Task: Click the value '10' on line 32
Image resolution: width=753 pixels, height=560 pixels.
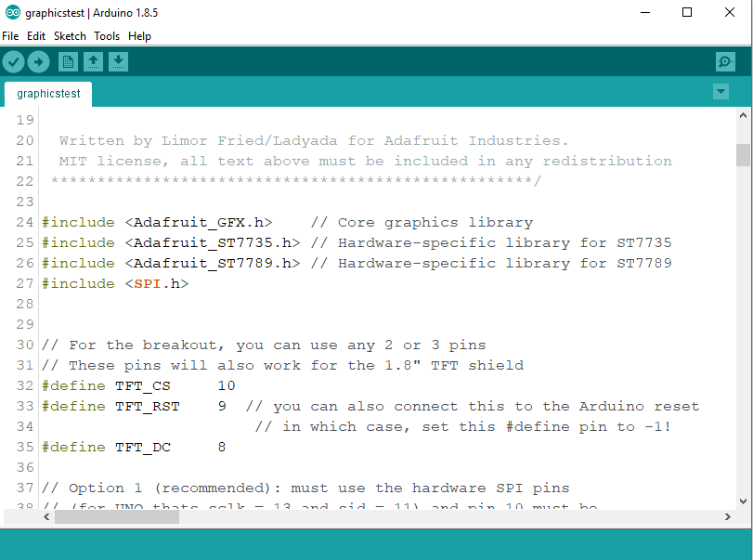Action: click(227, 386)
